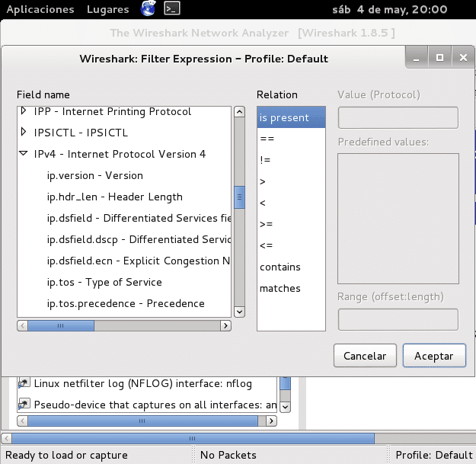476x464 pixels.
Task: Expand the IPP protocol tree node
Action: (24, 112)
